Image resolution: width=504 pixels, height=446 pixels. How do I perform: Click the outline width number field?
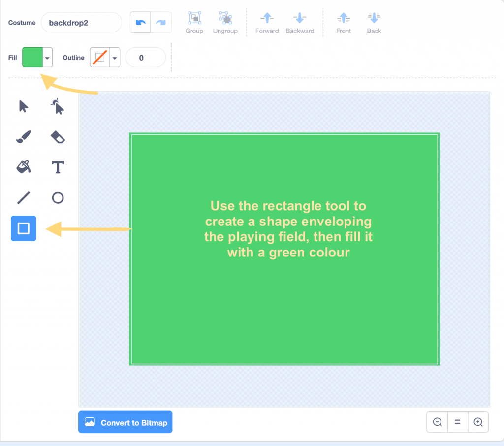pyautogui.click(x=146, y=58)
